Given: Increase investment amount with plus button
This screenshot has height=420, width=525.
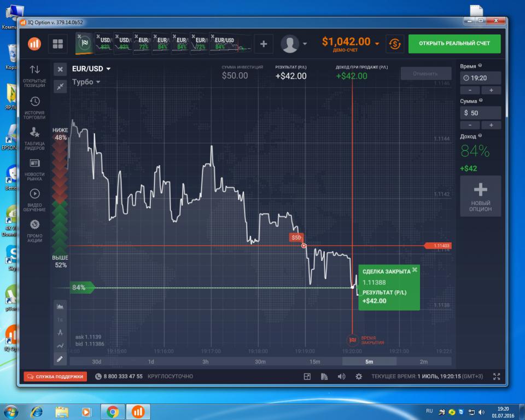Looking at the screenshot, I should (491, 125).
